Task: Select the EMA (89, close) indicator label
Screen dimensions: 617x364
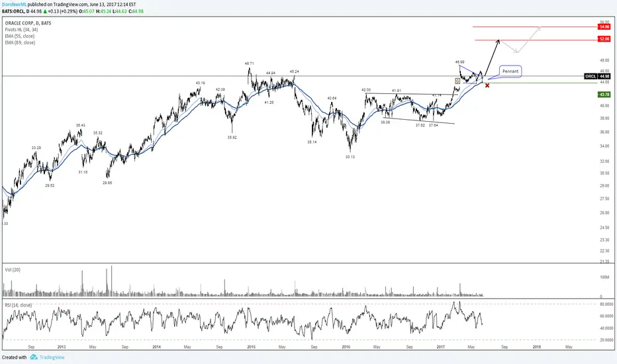Action: [20, 42]
